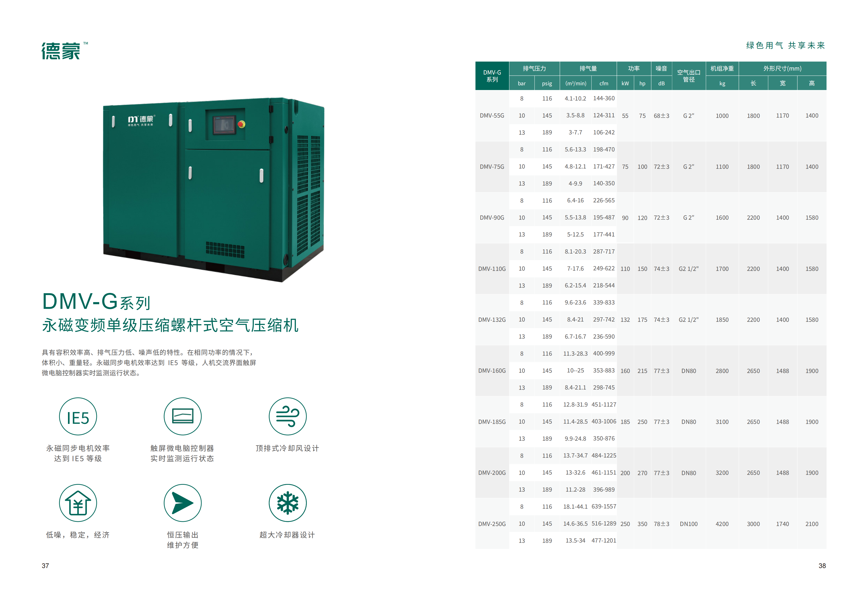Click the 德蒙 logo on compressor door
Viewport: 868px width, 589px height.
pyautogui.click(x=141, y=120)
